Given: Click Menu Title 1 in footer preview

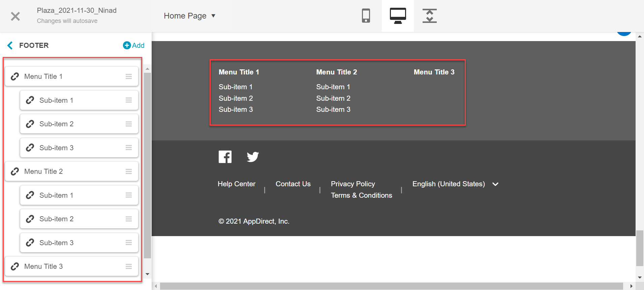Looking at the screenshot, I should [239, 72].
